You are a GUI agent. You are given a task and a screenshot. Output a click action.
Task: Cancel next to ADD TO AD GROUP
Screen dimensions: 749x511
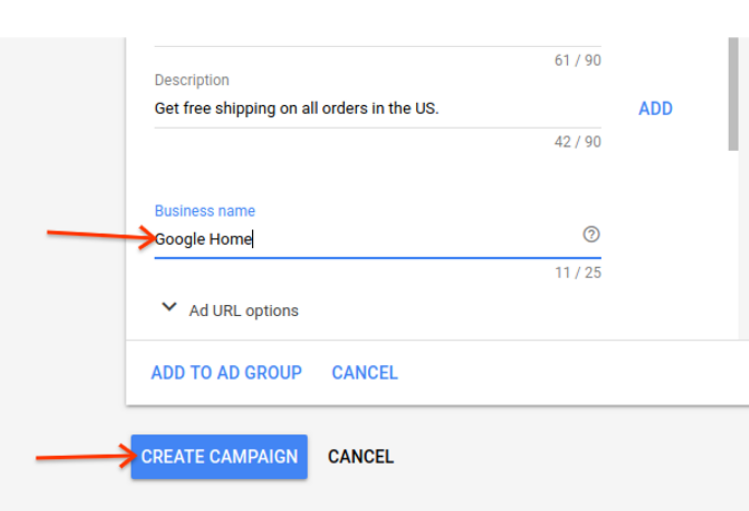pos(365,373)
